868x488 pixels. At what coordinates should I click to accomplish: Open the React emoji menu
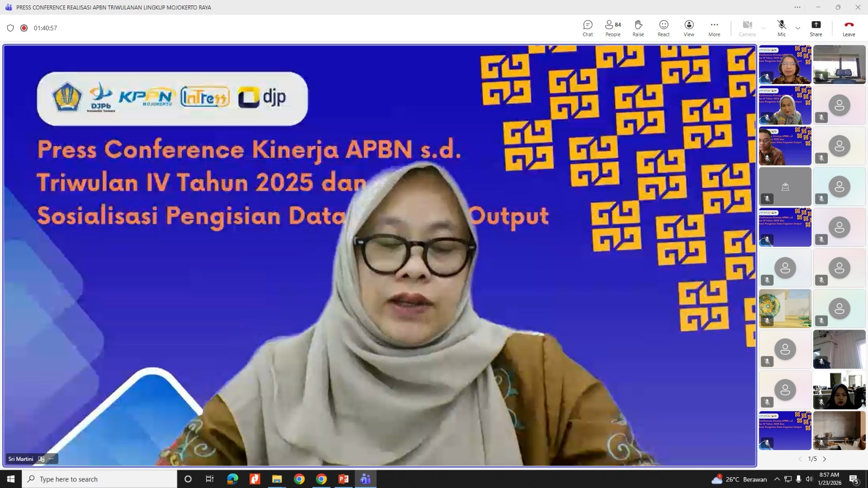[663, 28]
